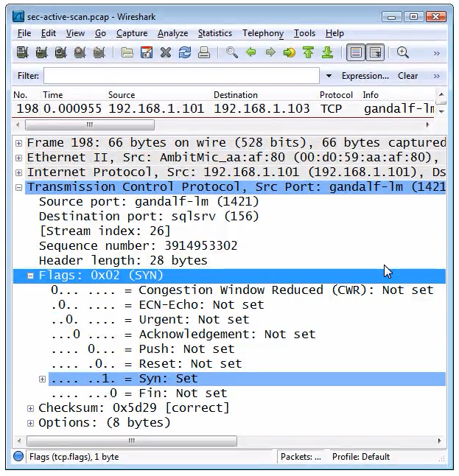Go back in packet history arrow
This screenshot has width=459, height=476.
251,52
